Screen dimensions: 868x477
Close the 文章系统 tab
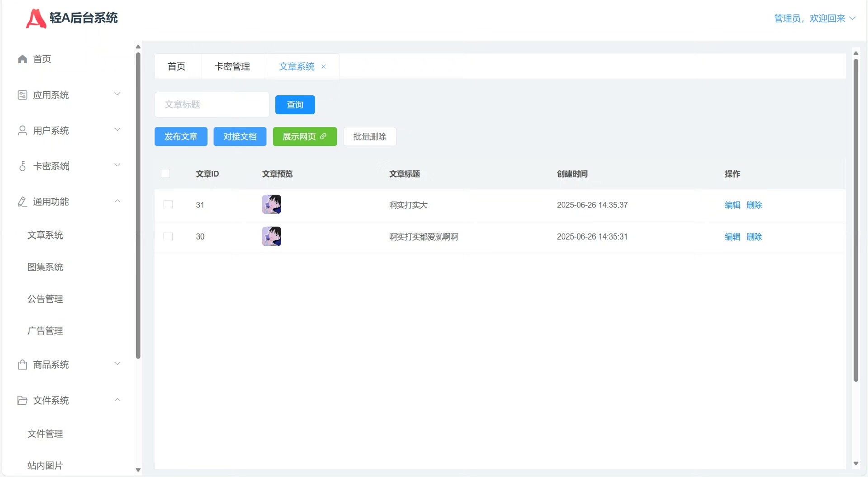[x=324, y=66]
